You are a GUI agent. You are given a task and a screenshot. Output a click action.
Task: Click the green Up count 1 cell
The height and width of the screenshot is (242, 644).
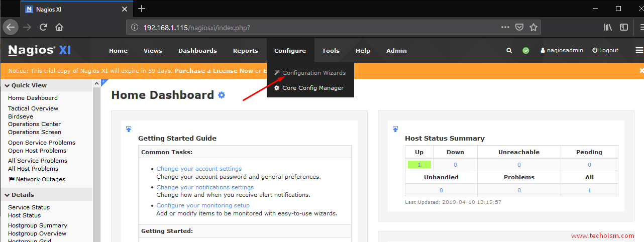(x=419, y=165)
